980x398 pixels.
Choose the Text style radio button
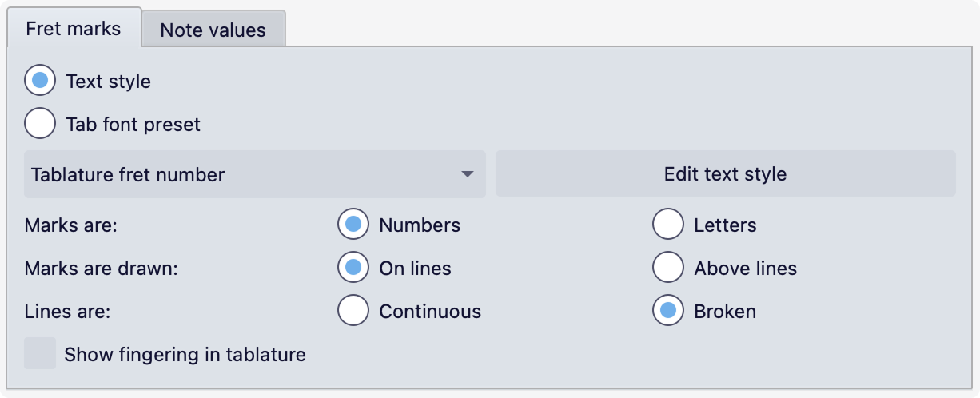tap(40, 81)
